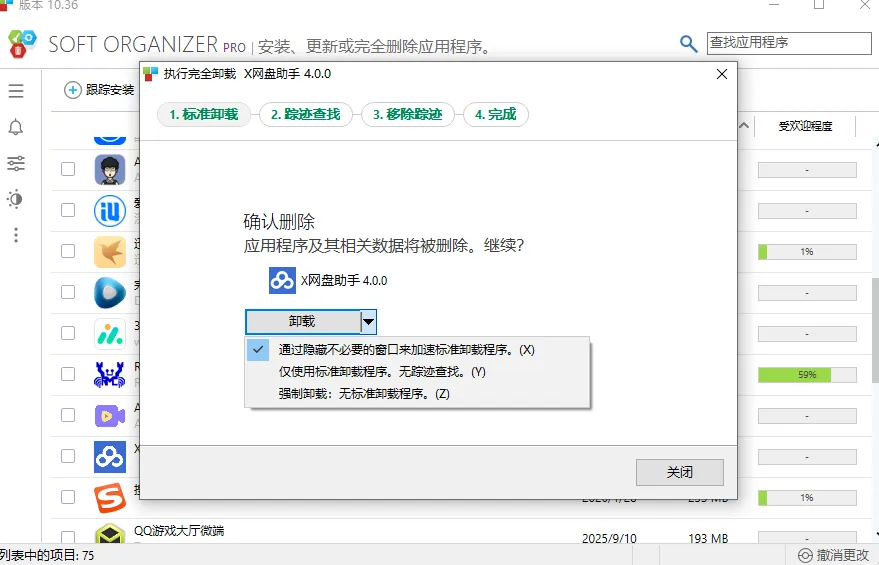This screenshot has height=565, width=879.
Task: Choose 通过隐藏不必要的窗口来加速标准卸载程序 option
Action: 417,350
